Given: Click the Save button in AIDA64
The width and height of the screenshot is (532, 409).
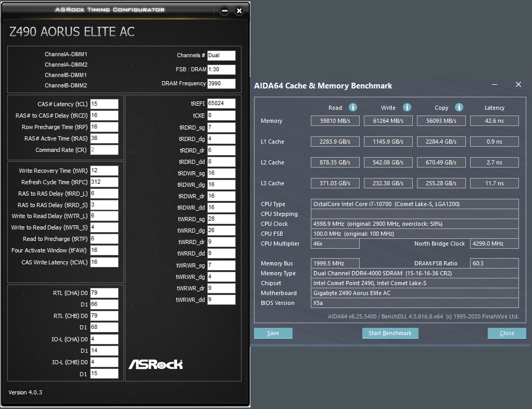Looking at the screenshot, I should click(273, 333).
